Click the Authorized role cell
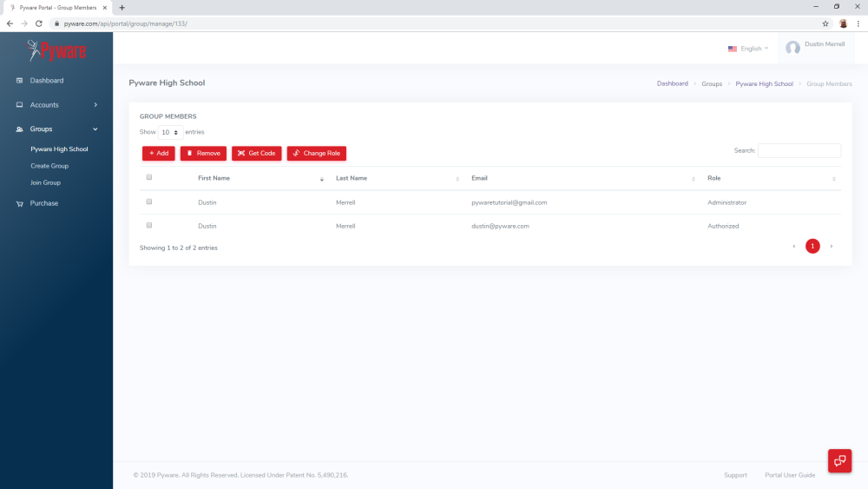 point(723,226)
